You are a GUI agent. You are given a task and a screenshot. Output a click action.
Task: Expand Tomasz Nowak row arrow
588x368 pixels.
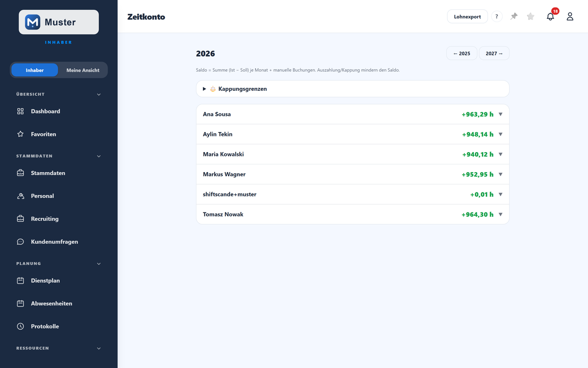pos(500,214)
